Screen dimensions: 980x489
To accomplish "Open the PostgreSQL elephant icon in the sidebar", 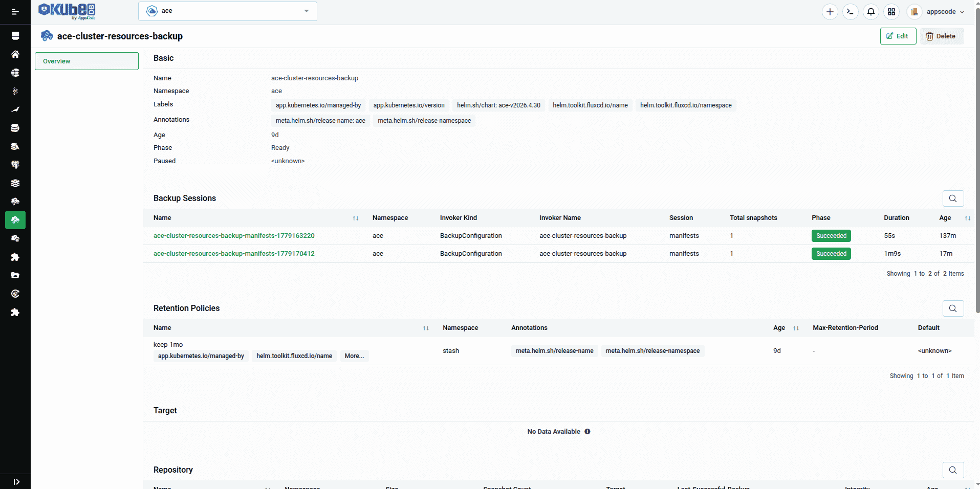I will (x=15, y=165).
